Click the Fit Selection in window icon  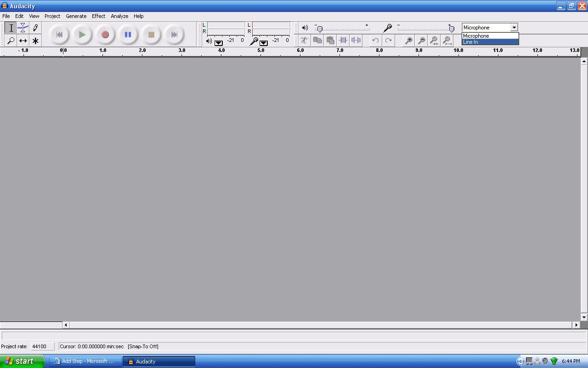pyautogui.click(x=434, y=40)
